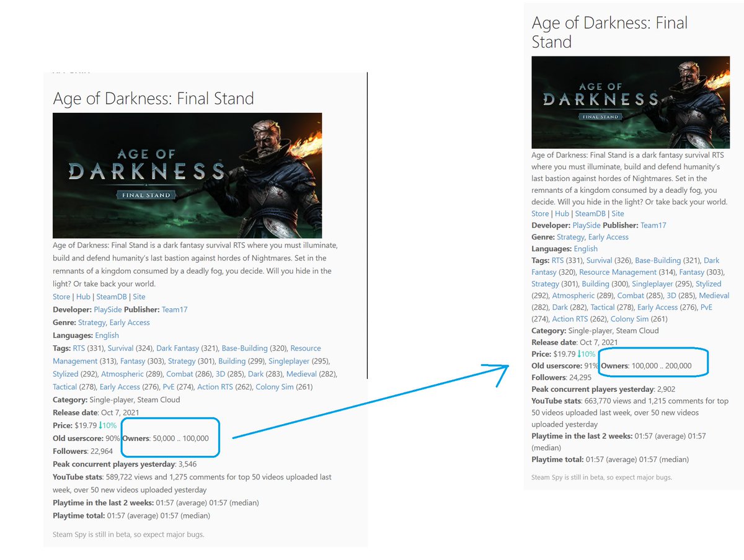Click the Tactical tag in right panel
Screen dimensions: 744x560
click(x=602, y=308)
